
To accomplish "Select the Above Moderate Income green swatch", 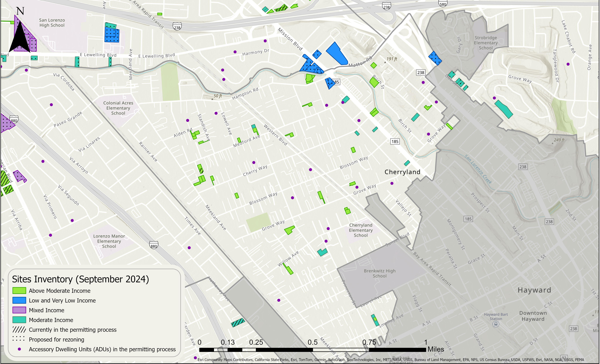I will 19,291.
